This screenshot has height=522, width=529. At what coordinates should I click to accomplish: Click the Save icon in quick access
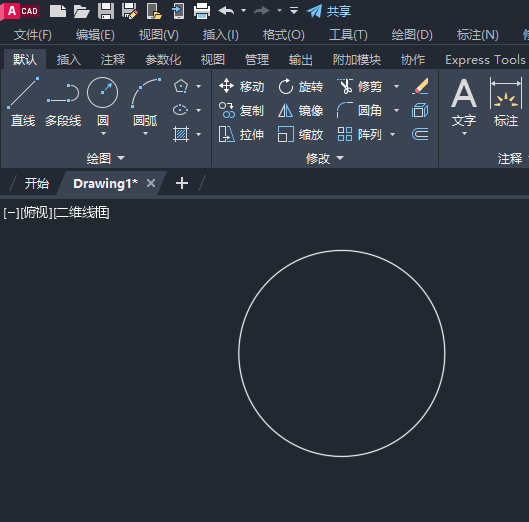[106, 11]
